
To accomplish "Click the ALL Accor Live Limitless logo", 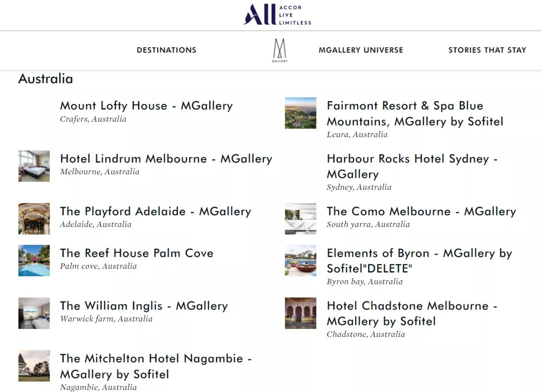I will 277,15.
